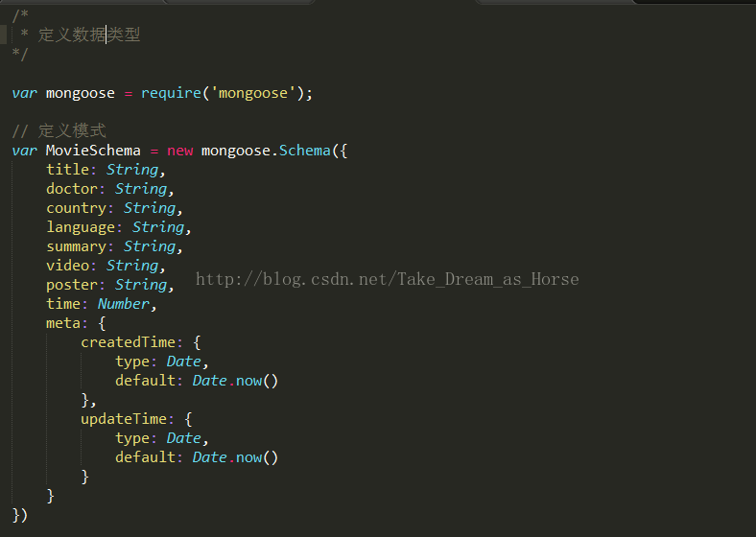Click the type key under createdTime
756x537 pixels.
pyautogui.click(x=132, y=362)
